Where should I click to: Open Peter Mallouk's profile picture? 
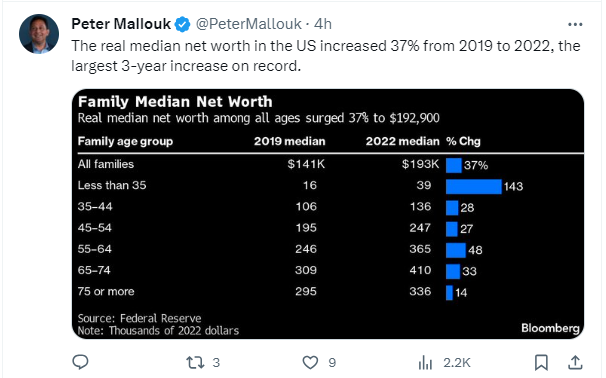click(x=39, y=34)
